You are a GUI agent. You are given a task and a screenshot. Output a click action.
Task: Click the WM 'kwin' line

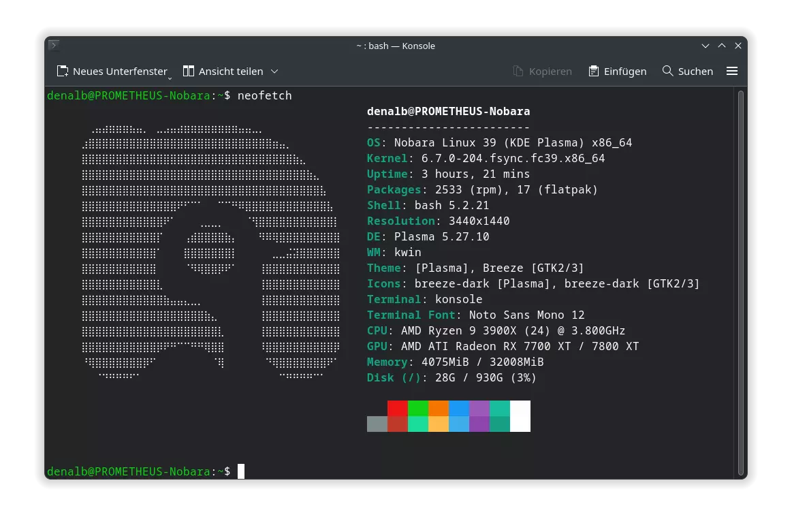coord(394,252)
